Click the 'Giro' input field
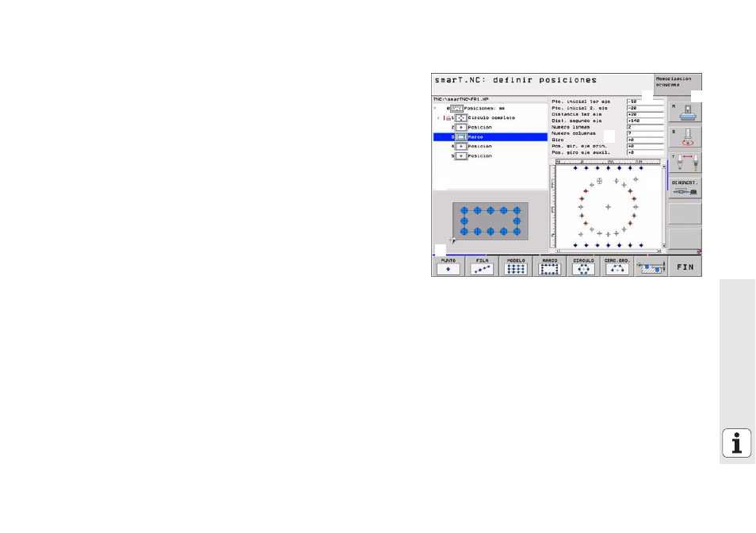The width and height of the screenshot is (756, 533). point(645,140)
